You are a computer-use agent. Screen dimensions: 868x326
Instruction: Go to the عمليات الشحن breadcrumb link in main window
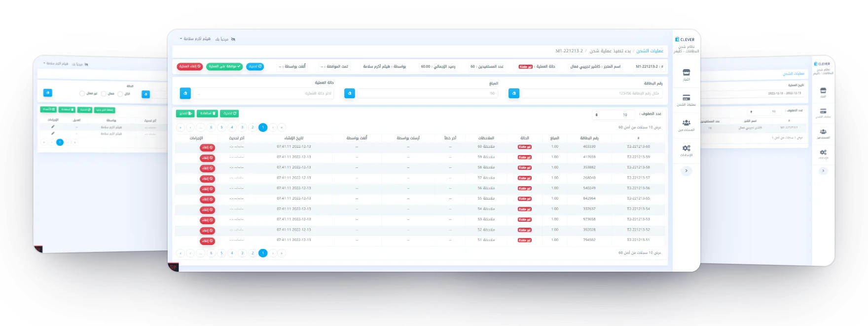[650, 51]
